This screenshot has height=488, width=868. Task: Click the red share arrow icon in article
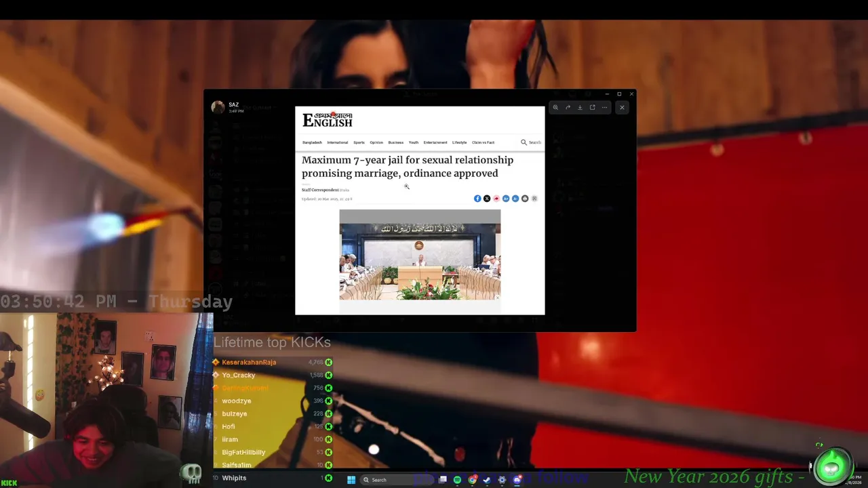tap(496, 199)
